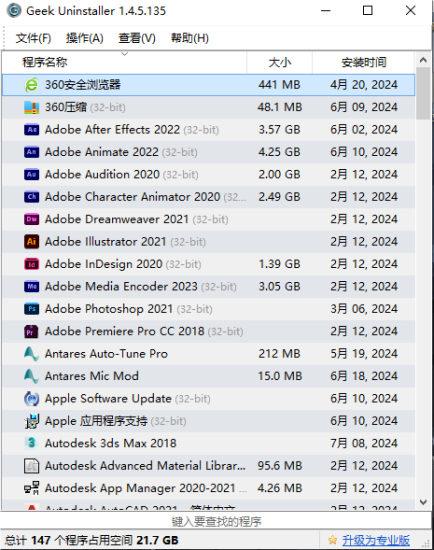
Task: Click the 总计 147 个程序 status text
Action: point(92,540)
